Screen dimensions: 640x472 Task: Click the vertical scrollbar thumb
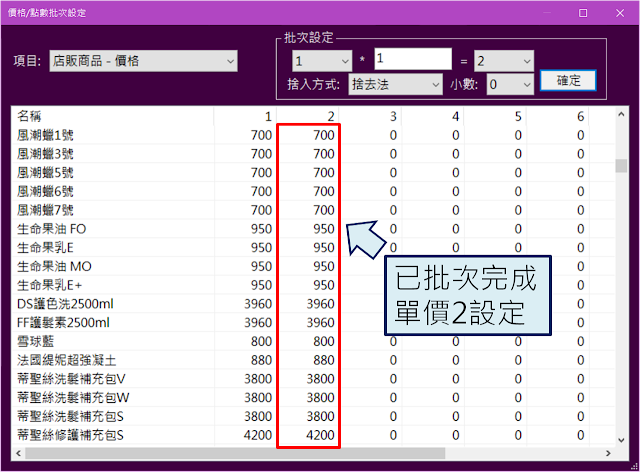pyautogui.click(x=621, y=166)
